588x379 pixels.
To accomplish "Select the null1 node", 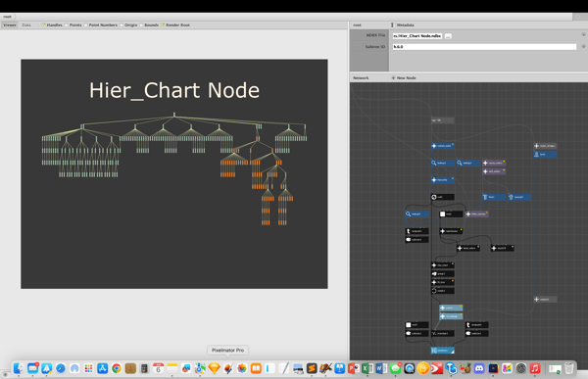I will 443,197.
